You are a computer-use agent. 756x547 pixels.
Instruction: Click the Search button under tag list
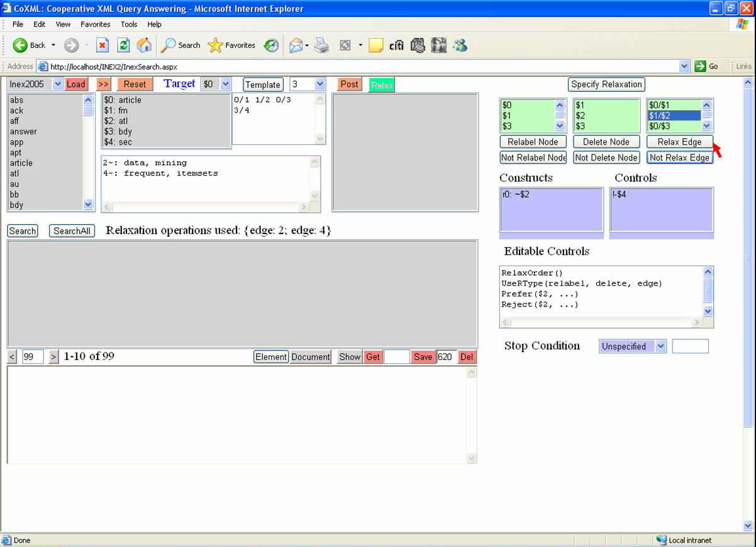click(x=22, y=231)
